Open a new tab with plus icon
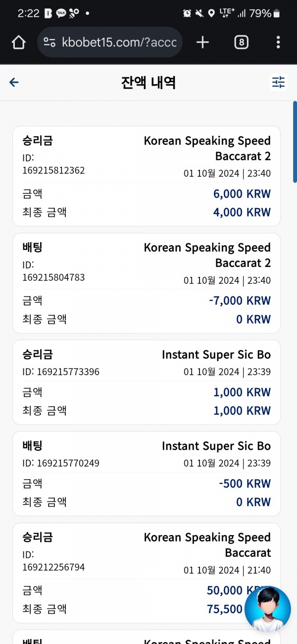This screenshot has width=297, height=644. click(202, 43)
